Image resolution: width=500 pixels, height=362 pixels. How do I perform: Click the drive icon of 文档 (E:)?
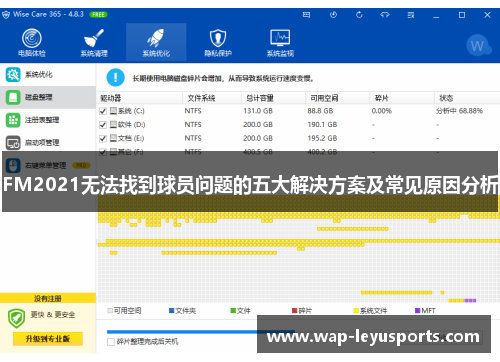113,138
